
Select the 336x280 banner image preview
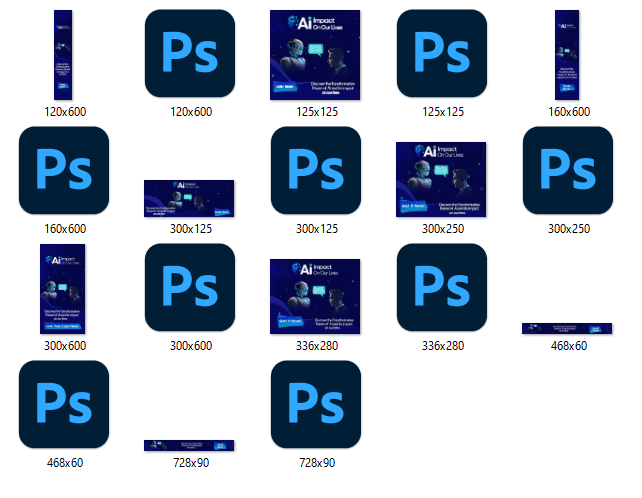point(315,297)
